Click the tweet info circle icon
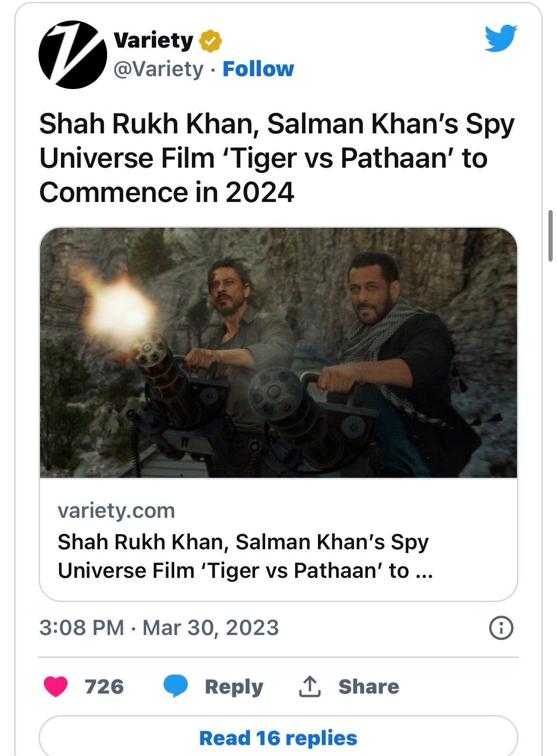The height and width of the screenshot is (756, 557). [501, 628]
